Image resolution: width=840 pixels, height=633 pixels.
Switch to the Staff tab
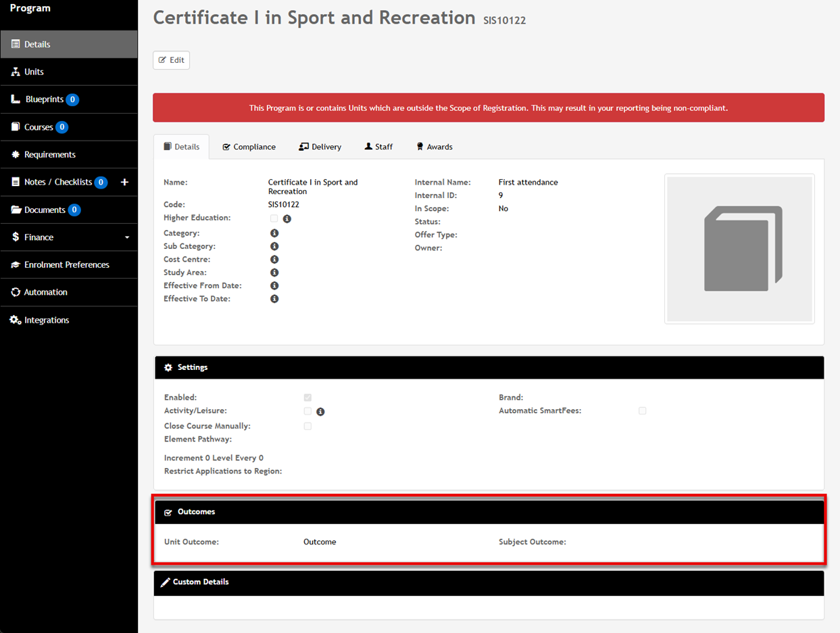click(378, 147)
